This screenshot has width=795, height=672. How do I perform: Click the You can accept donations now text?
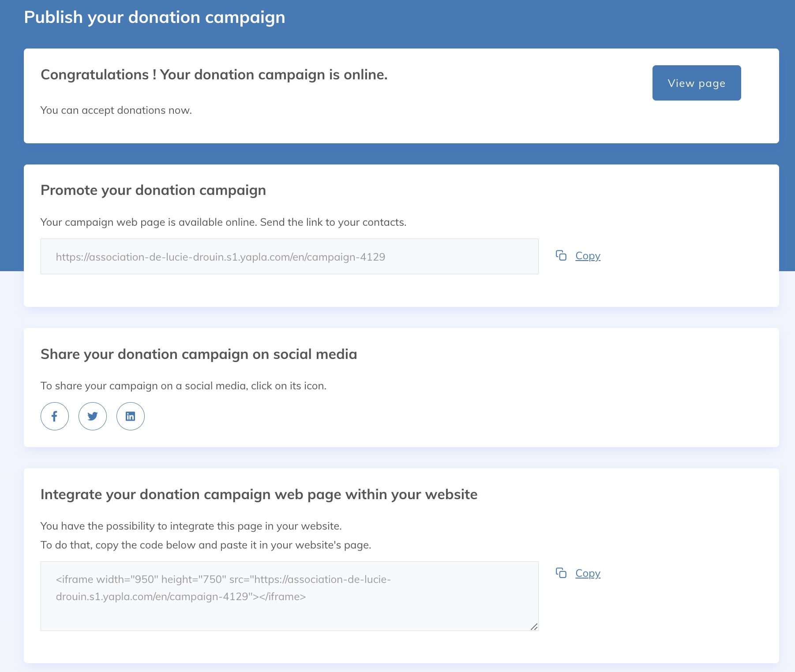[x=116, y=110]
